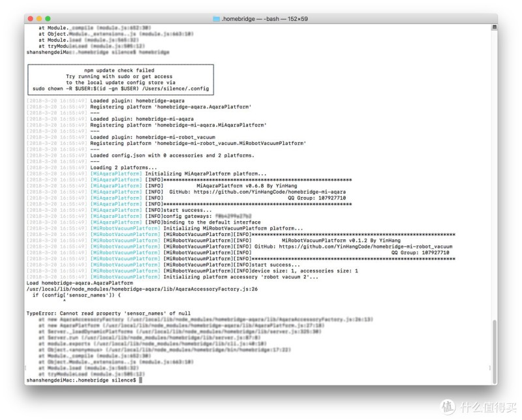Click the small icon above the scrollbar
Image resolution: width=522 pixels, height=420 pixels.
pos(495,27)
